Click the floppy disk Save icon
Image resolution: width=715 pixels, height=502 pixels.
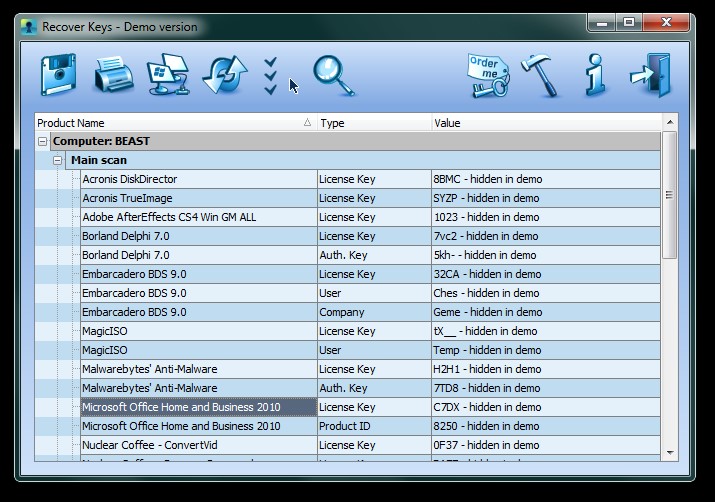point(58,75)
